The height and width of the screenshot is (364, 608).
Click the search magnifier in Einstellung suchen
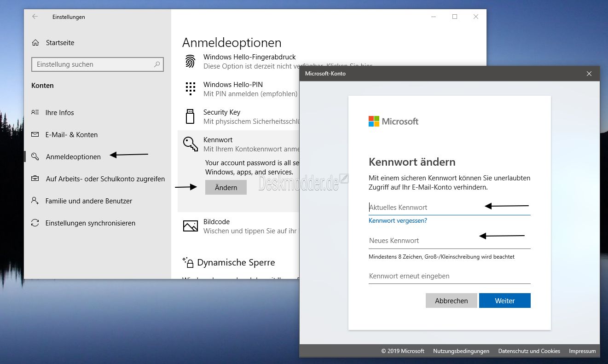point(157,64)
